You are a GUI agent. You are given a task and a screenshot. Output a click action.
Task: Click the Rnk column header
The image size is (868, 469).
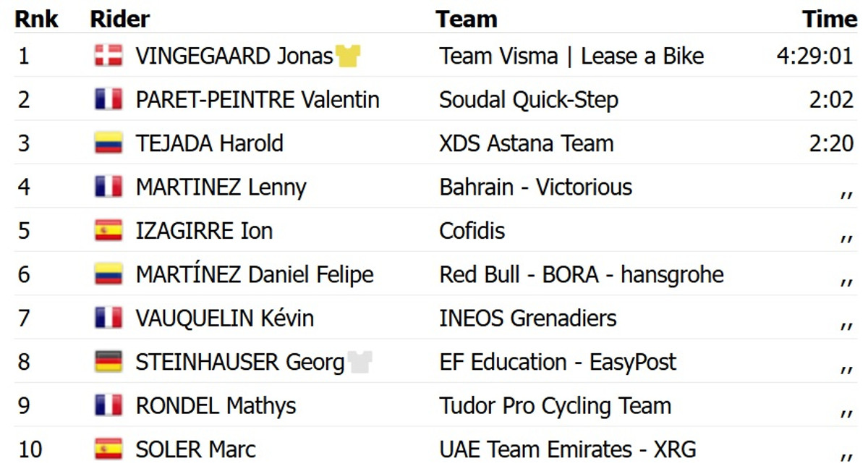37,20
